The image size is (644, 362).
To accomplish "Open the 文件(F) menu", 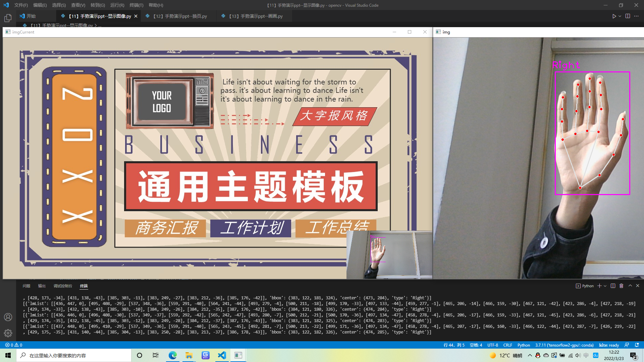I will [x=21, y=5].
